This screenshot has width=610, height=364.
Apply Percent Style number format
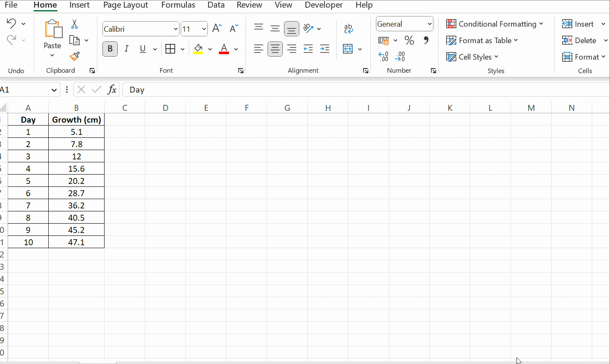pos(409,41)
